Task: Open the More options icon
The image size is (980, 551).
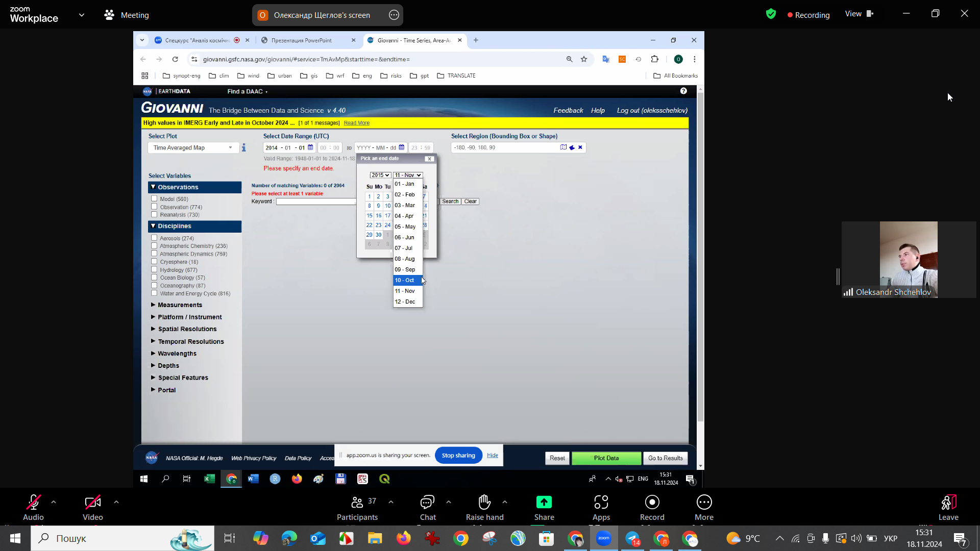Action: pyautogui.click(x=704, y=503)
